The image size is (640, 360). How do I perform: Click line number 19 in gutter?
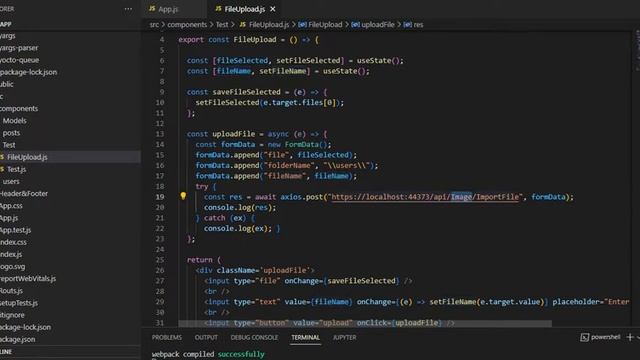[x=160, y=197]
